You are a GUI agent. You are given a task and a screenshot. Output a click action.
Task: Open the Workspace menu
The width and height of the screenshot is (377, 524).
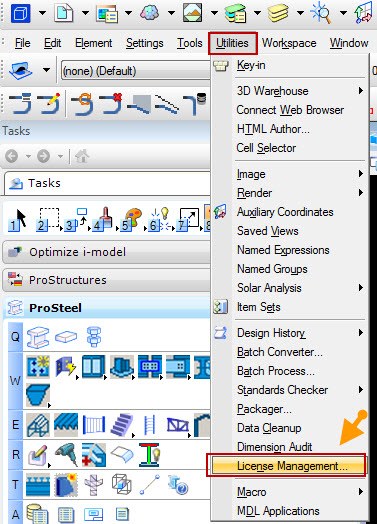(289, 43)
